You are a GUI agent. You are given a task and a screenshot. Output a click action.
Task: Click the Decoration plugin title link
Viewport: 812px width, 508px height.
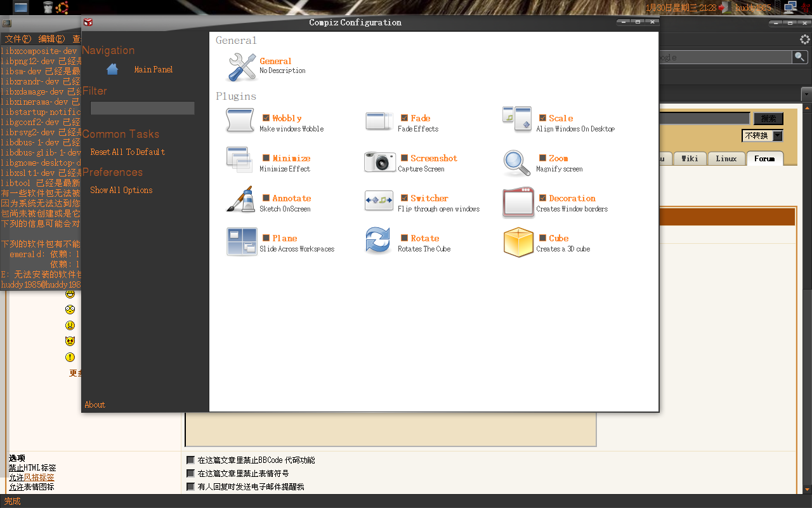coord(572,198)
